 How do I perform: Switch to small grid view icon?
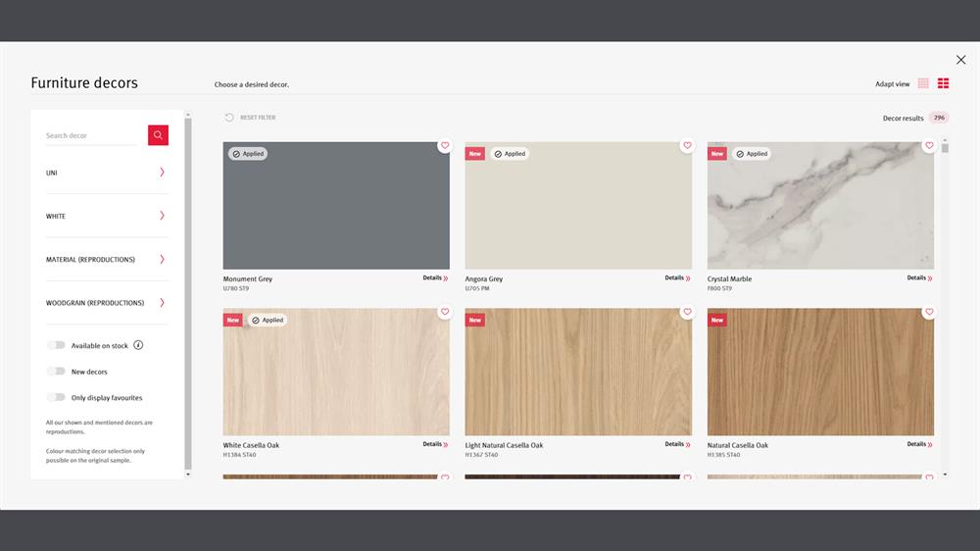coord(923,84)
